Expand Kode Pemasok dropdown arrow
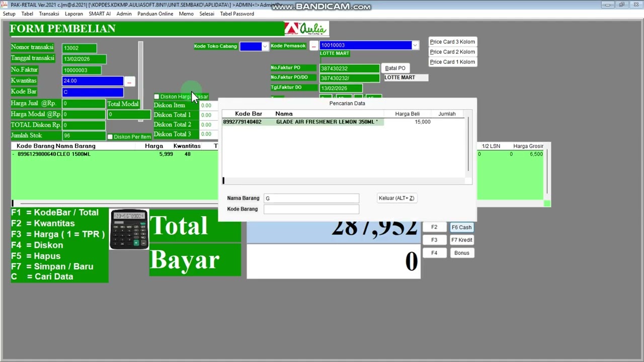 [415, 45]
